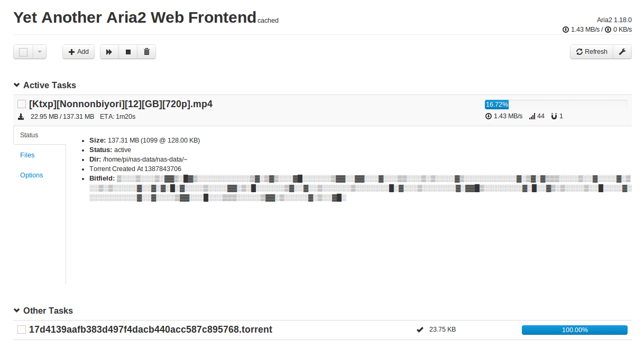Click the 16.72% progress bar
The height and width of the screenshot is (358, 644).
point(556,105)
